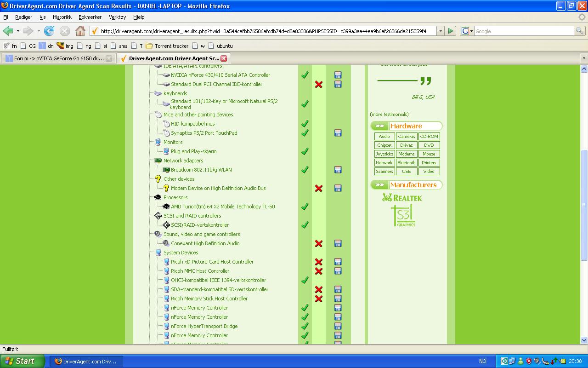Click the Chipset hardware category button
588x368 pixels.
pos(384,145)
